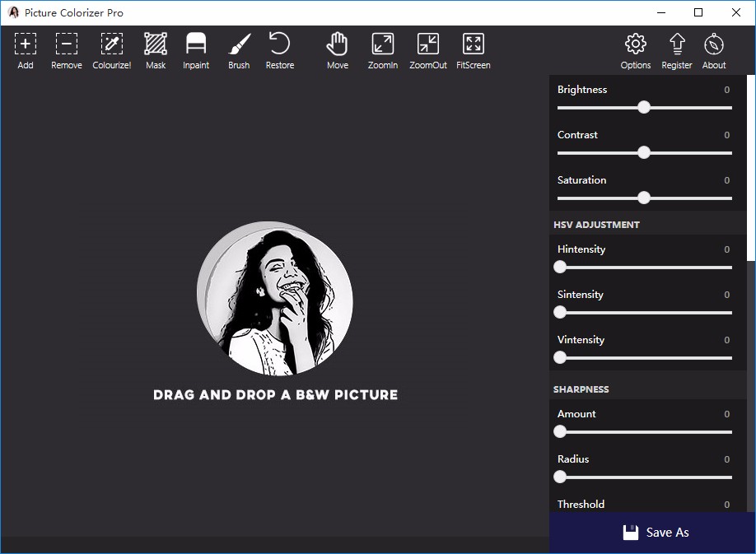Viewport: 756px width, 554px height.
Task: Select the Remove tool
Action: (x=67, y=44)
